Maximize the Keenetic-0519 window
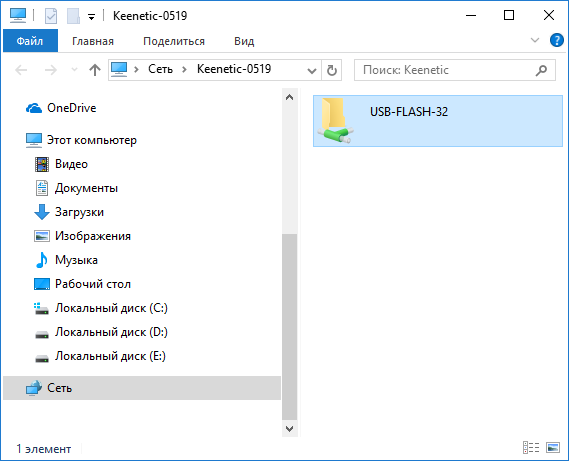Viewport: 569px width, 461px height. pyautogui.click(x=509, y=15)
